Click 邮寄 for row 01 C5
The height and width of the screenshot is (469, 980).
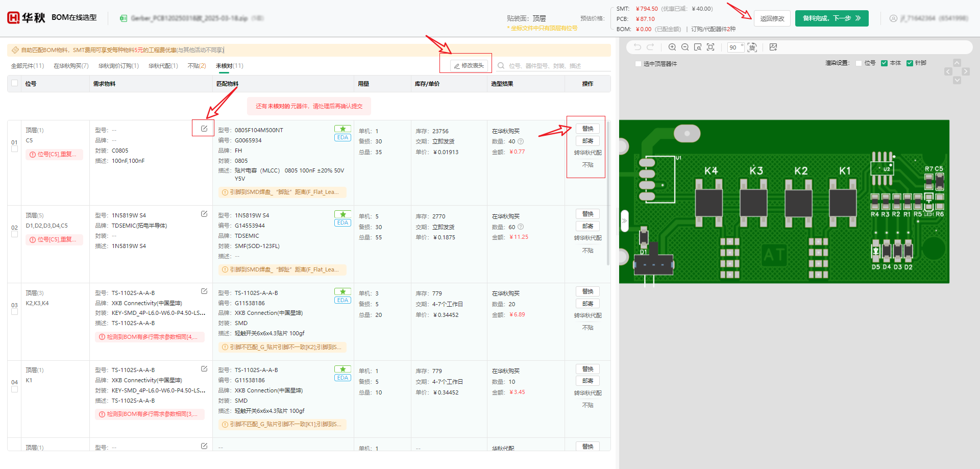pyautogui.click(x=587, y=141)
